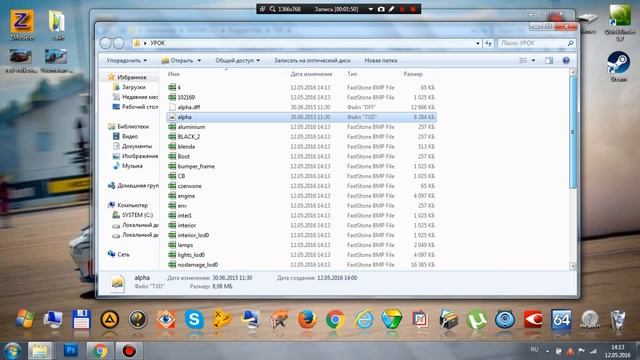Image resolution: width=640 pixels, height=360 pixels.
Task: Click the Открыть button
Action: (177, 60)
